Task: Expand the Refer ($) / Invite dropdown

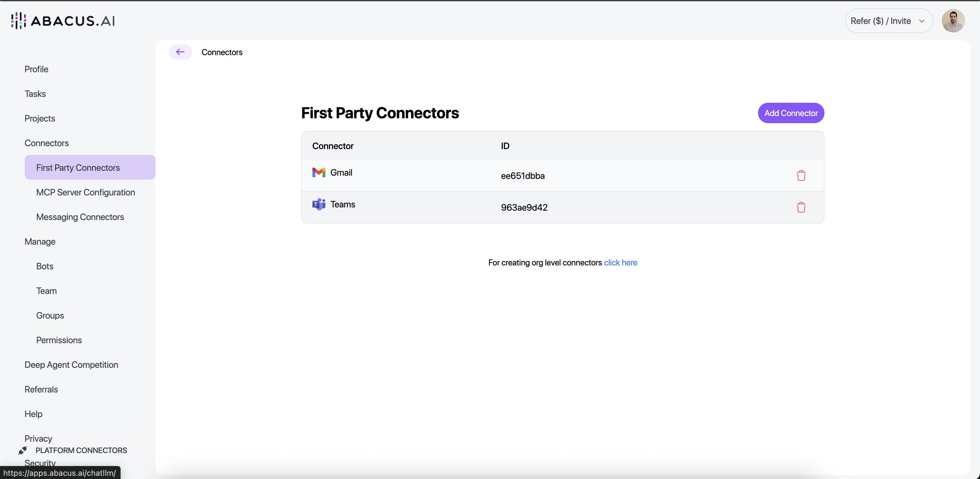Action: [x=888, y=20]
